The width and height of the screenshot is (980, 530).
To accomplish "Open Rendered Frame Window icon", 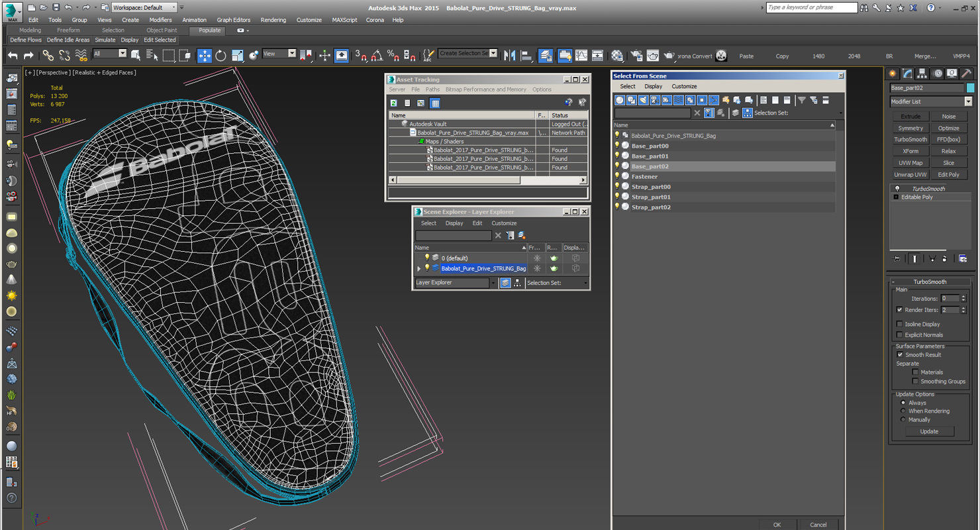I will (653, 56).
